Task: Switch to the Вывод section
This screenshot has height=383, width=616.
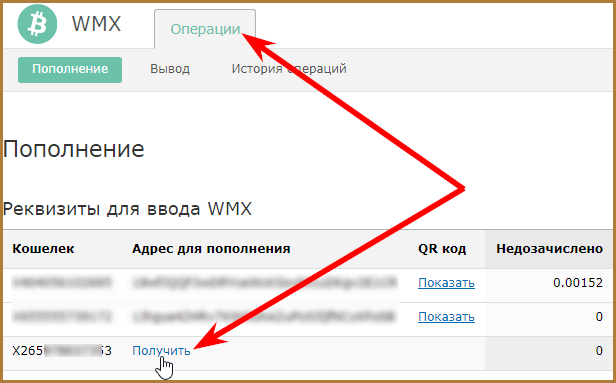Action: click(170, 69)
